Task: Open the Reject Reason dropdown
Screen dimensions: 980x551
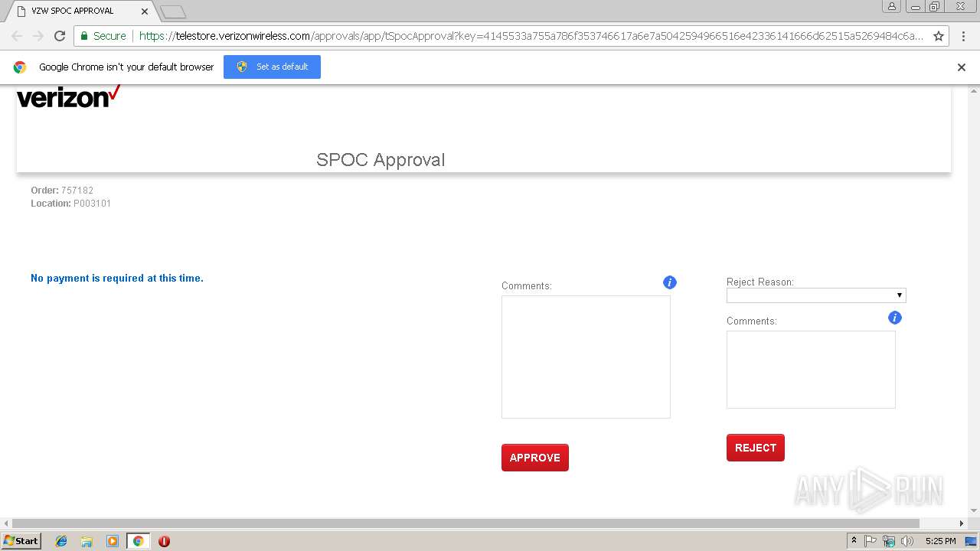Action: click(x=816, y=295)
